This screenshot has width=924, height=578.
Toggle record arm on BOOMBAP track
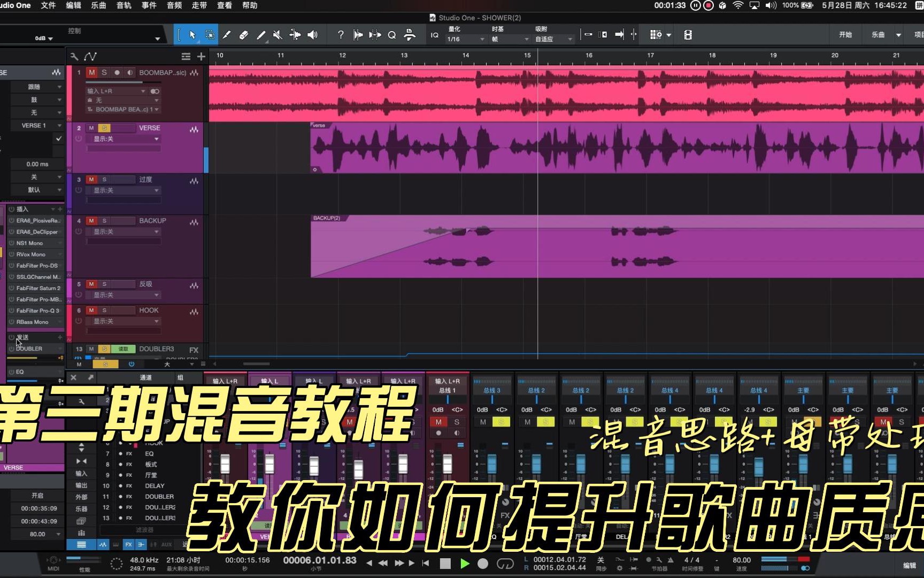coord(117,72)
